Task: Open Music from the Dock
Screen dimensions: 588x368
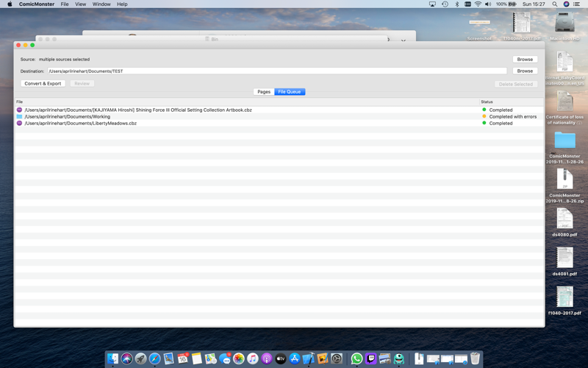Action: 252,358
